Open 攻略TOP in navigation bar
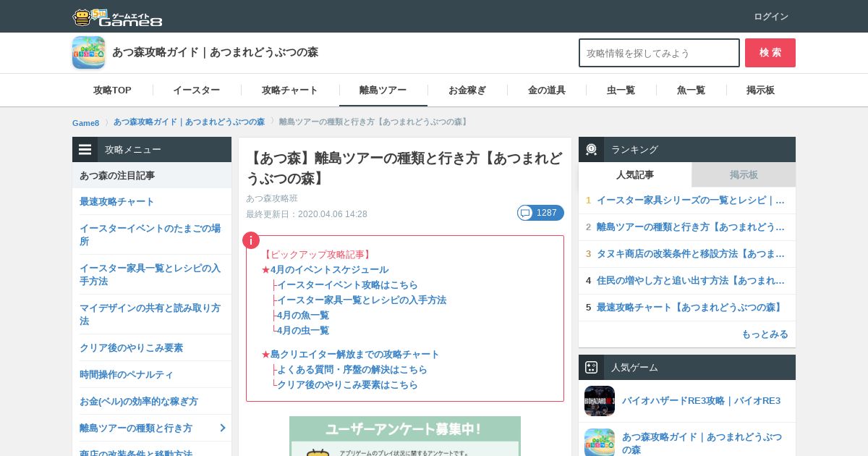This screenshot has height=456, width=868. point(112,90)
